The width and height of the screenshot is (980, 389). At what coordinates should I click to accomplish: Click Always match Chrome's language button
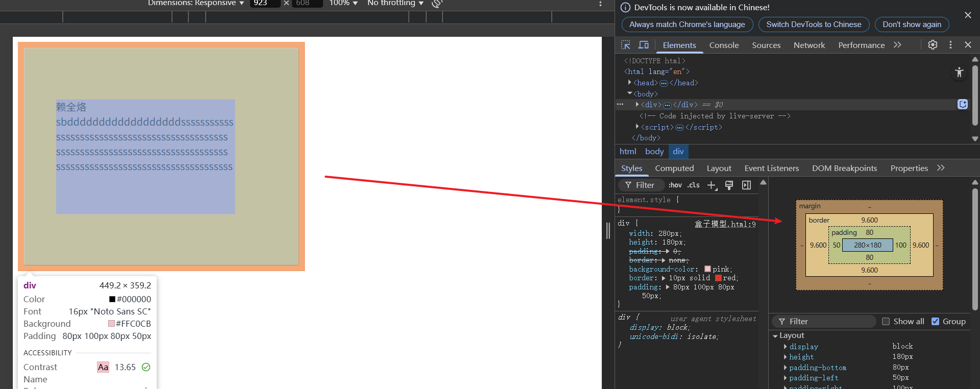[687, 25]
